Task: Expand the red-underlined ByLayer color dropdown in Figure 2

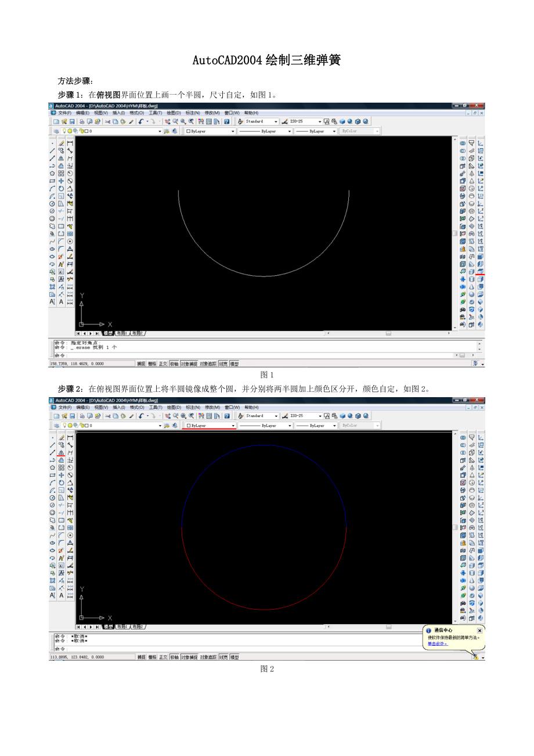Action: (x=233, y=426)
